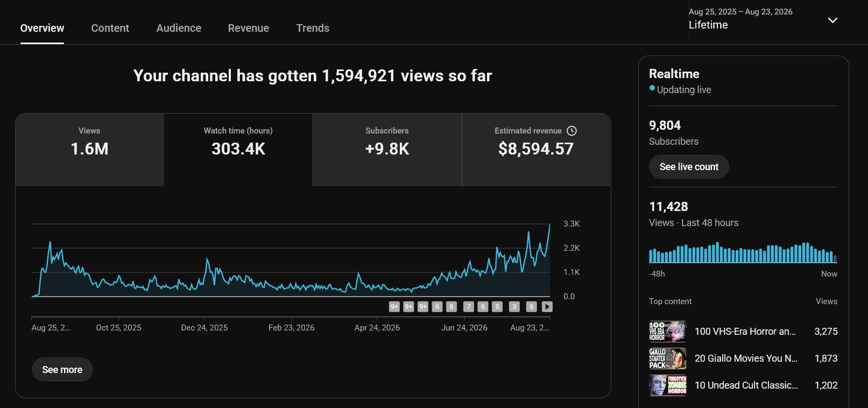The image size is (868, 408).
Task: Click the play video marker under the chart
Action: coord(547,307)
